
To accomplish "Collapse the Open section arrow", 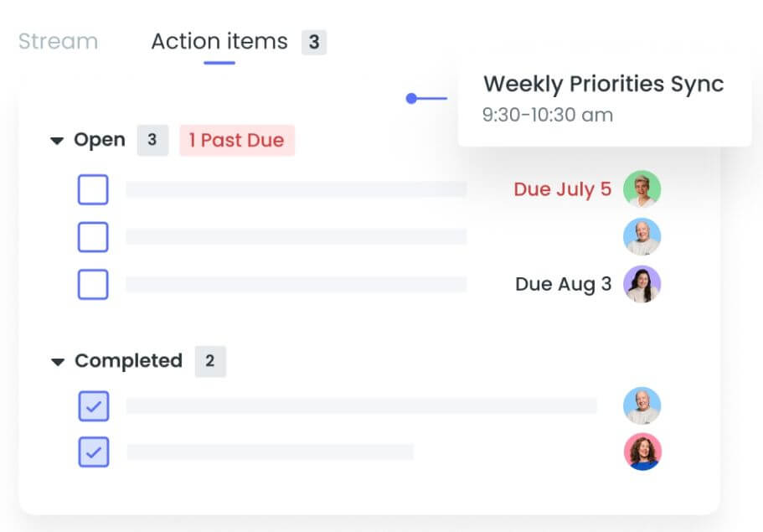I will (x=57, y=141).
